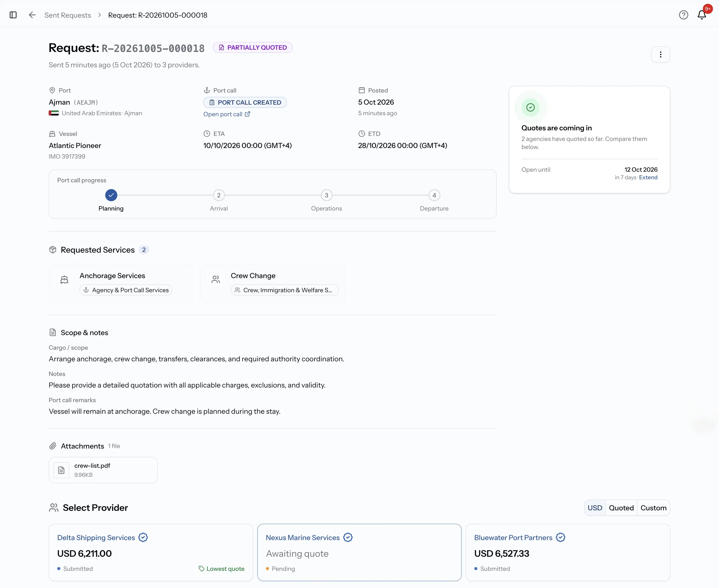Click the PORT CALL CREATED badge
The width and height of the screenshot is (719, 588).
(x=245, y=102)
